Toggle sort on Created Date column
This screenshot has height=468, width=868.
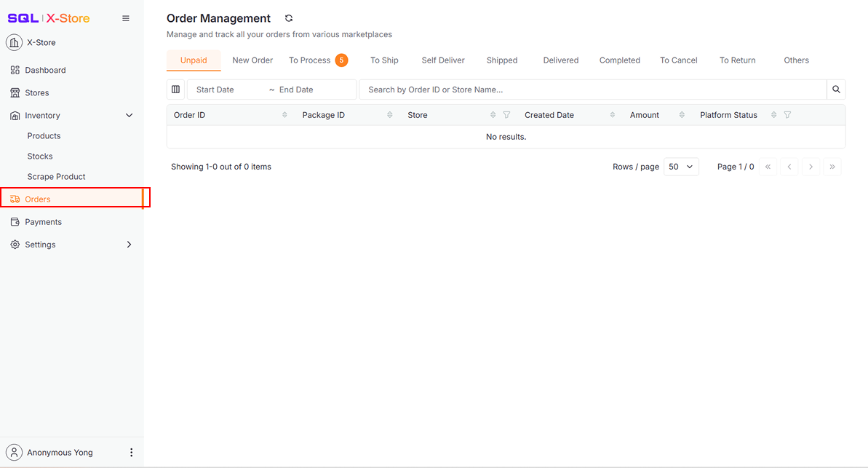(613, 115)
